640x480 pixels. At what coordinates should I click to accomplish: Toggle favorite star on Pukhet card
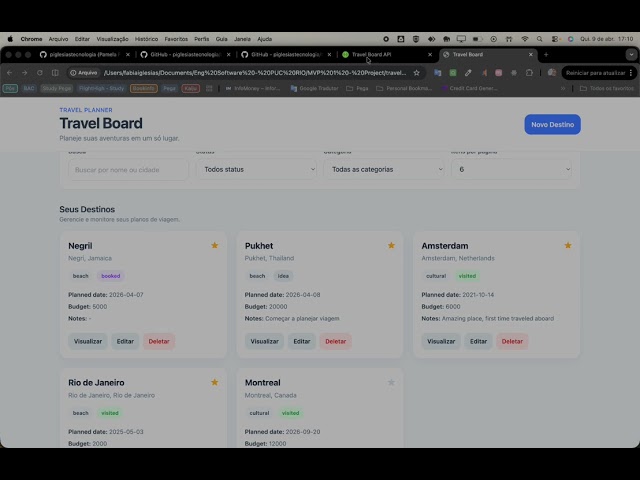[x=391, y=245]
